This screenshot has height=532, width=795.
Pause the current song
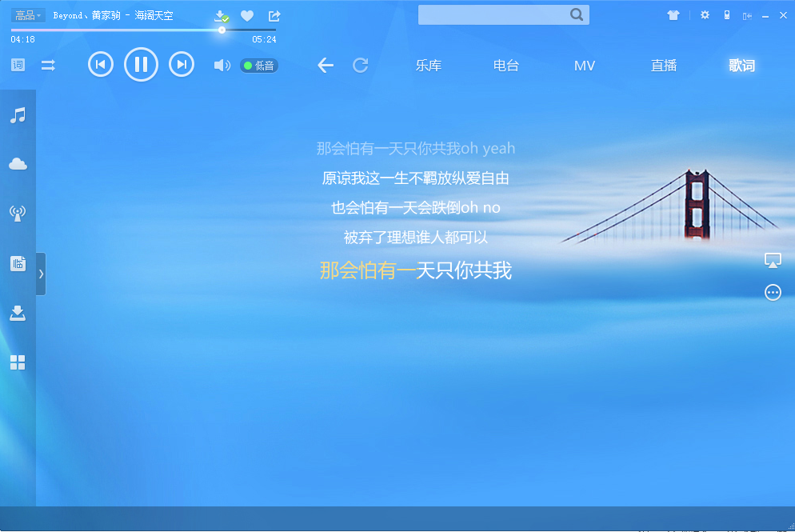pyautogui.click(x=141, y=65)
